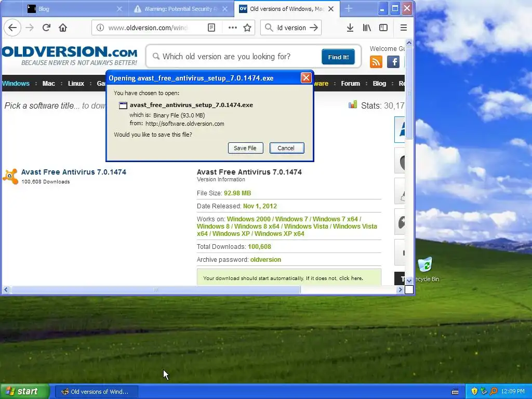Switch to Warning: Potential Security tab

coord(181,9)
